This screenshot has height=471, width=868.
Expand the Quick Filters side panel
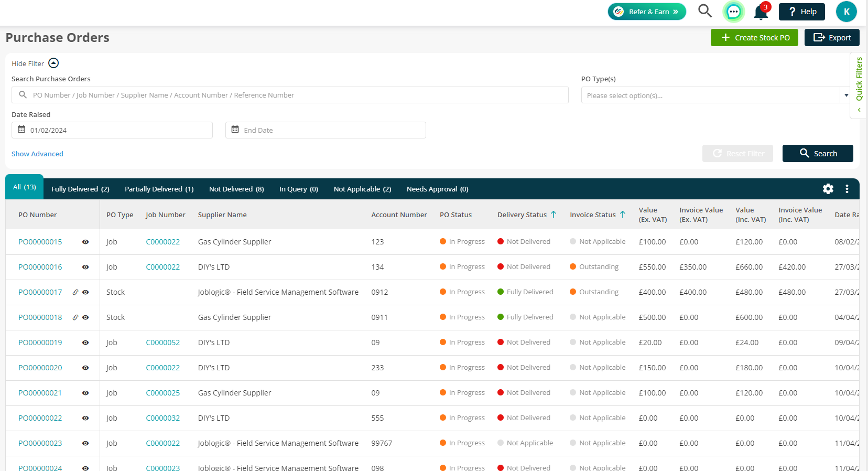859,85
